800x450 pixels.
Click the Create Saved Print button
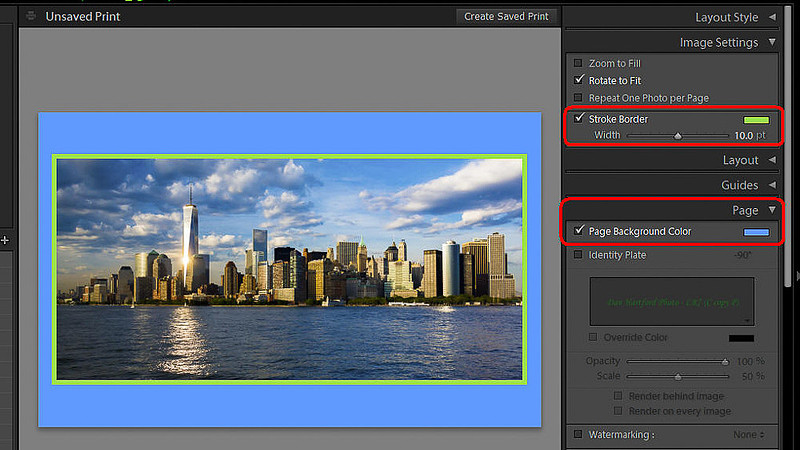(506, 16)
